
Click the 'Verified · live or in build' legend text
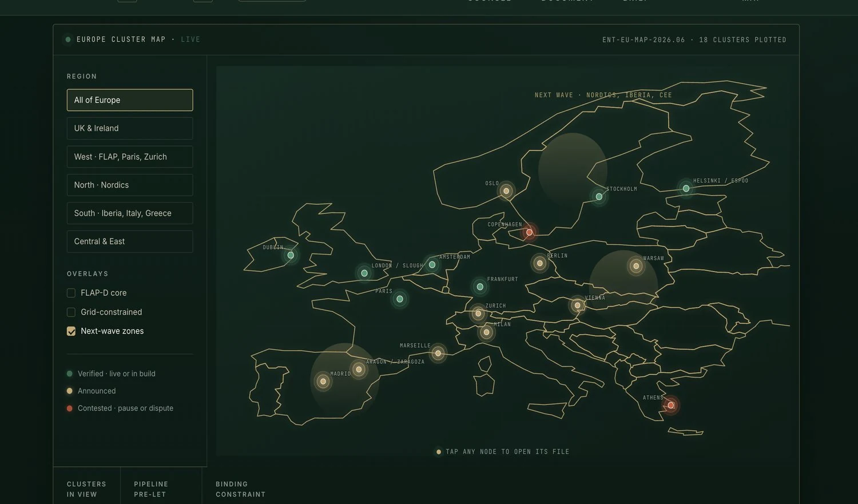pos(117,374)
